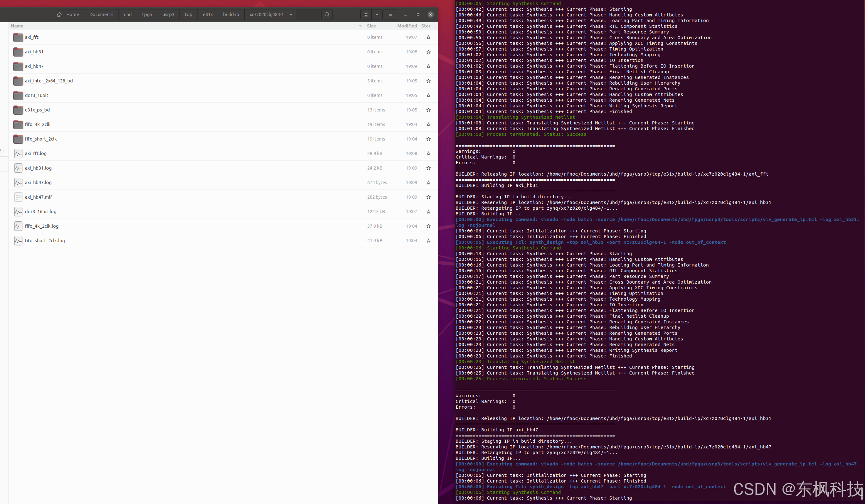Star the axi_hb31 folder
The height and width of the screenshot is (504, 865).
coord(428,52)
